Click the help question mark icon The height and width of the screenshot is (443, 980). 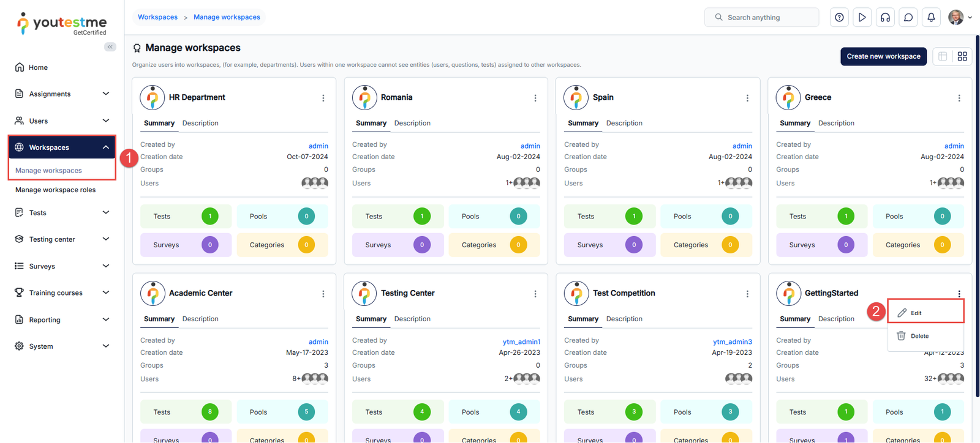tap(839, 18)
